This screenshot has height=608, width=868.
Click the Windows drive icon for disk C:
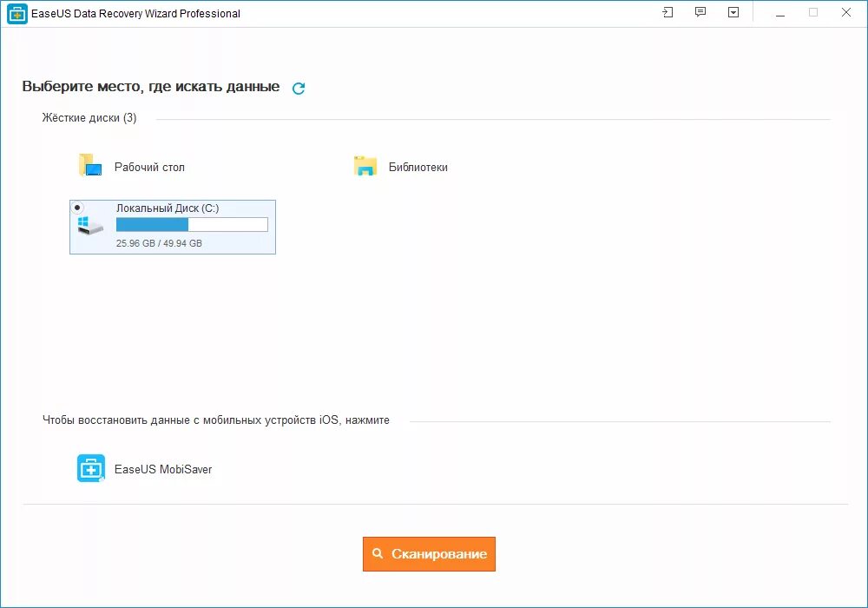90,225
